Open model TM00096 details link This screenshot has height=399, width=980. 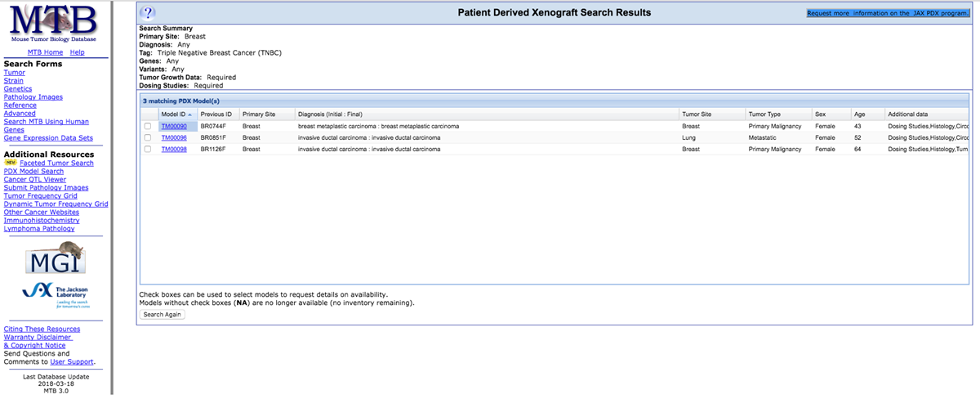pos(174,138)
